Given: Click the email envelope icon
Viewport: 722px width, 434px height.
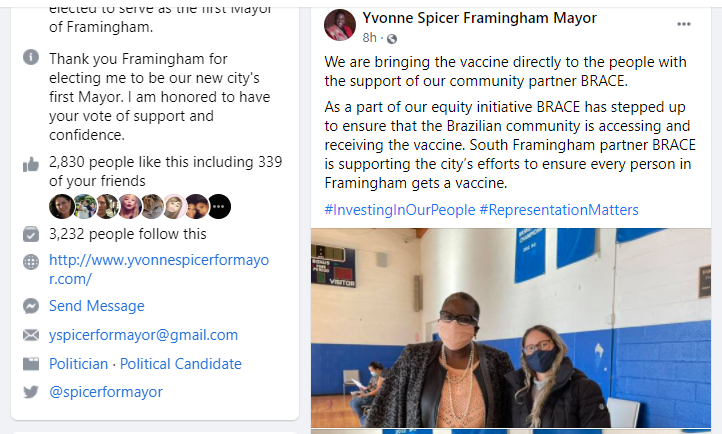Looking at the screenshot, I should click(30, 335).
